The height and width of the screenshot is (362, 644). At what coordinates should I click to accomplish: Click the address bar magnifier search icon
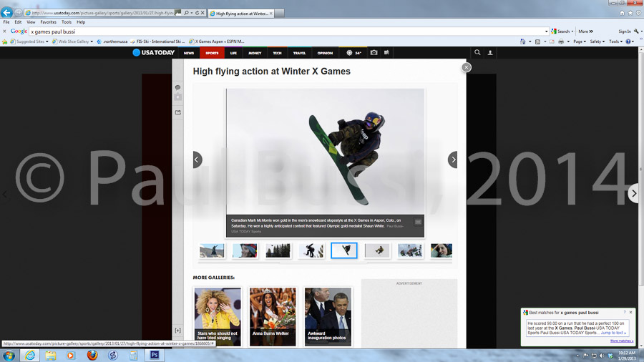[187, 13]
